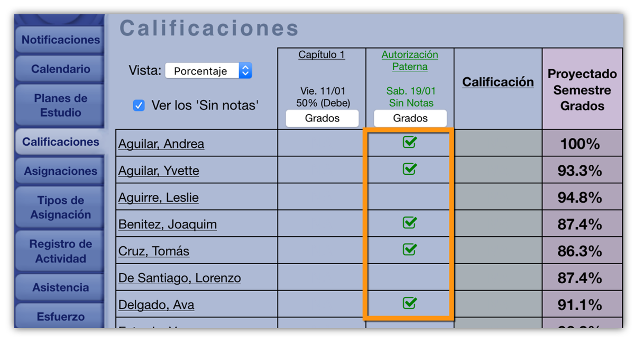Click the green checkmark for Aguilar, Andrea
The width and height of the screenshot is (644, 346).
click(409, 142)
